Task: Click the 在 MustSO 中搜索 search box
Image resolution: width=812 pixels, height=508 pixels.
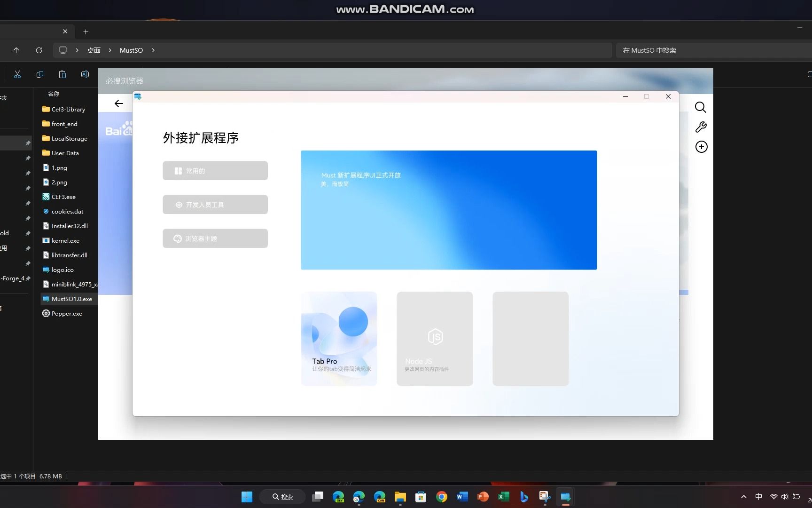Action: [714, 50]
